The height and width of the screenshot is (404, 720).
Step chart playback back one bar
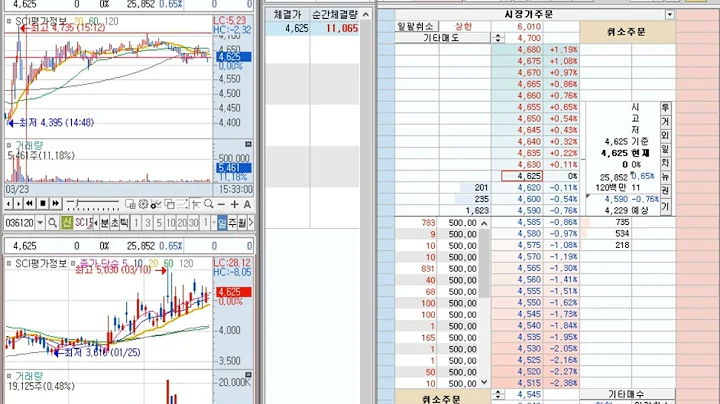pos(9,204)
